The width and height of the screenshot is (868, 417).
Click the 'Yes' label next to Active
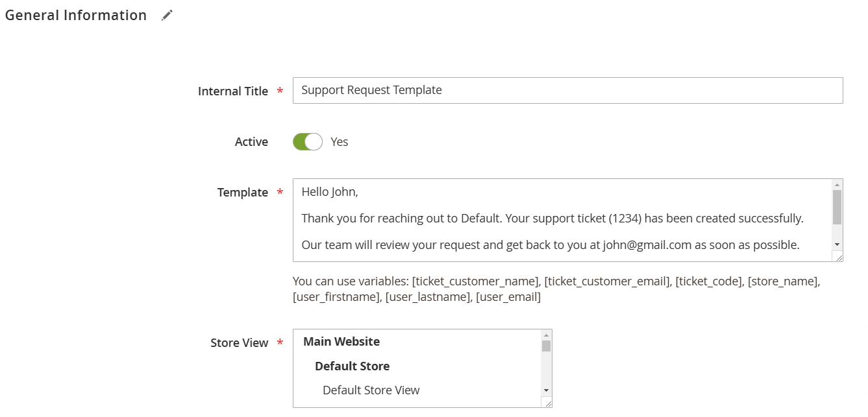pos(340,142)
